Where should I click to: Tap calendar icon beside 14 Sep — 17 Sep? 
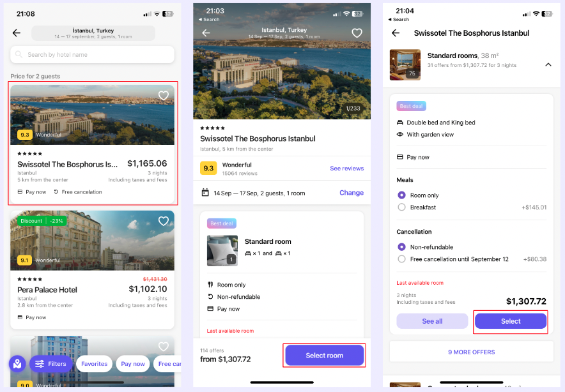coord(205,193)
